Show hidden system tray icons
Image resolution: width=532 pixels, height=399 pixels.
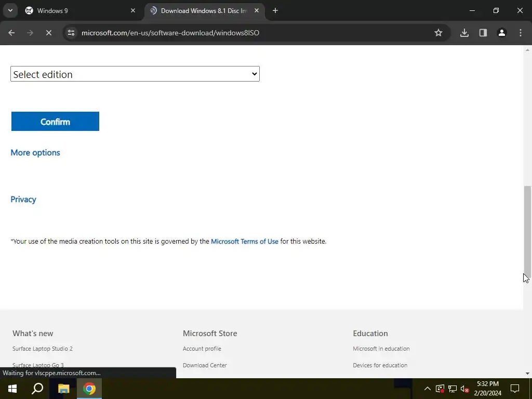pyautogui.click(x=428, y=389)
